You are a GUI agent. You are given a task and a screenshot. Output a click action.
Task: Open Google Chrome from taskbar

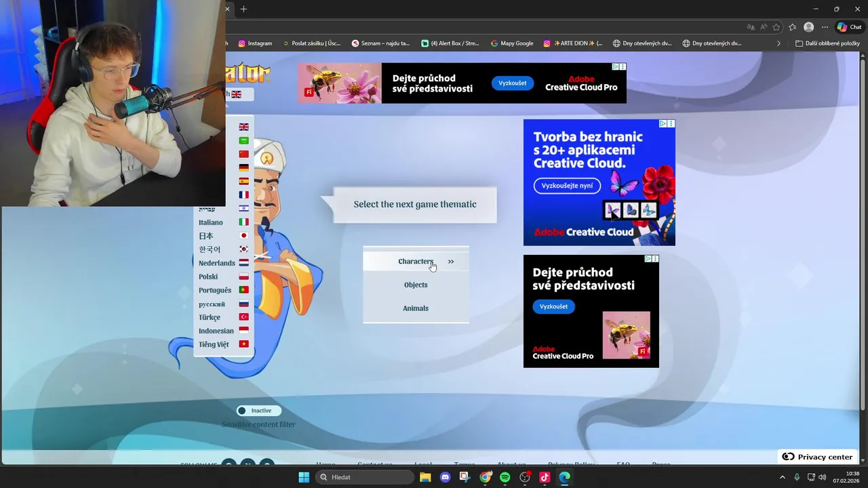(x=485, y=477)
